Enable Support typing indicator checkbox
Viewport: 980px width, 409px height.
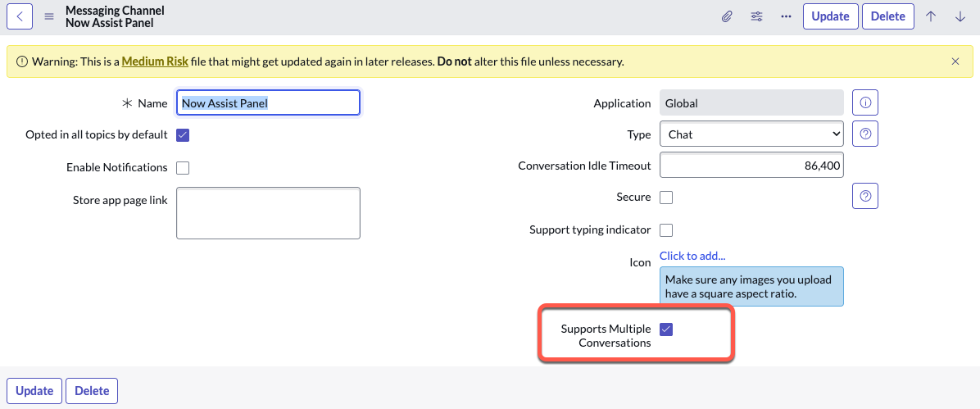pos(666,230)
